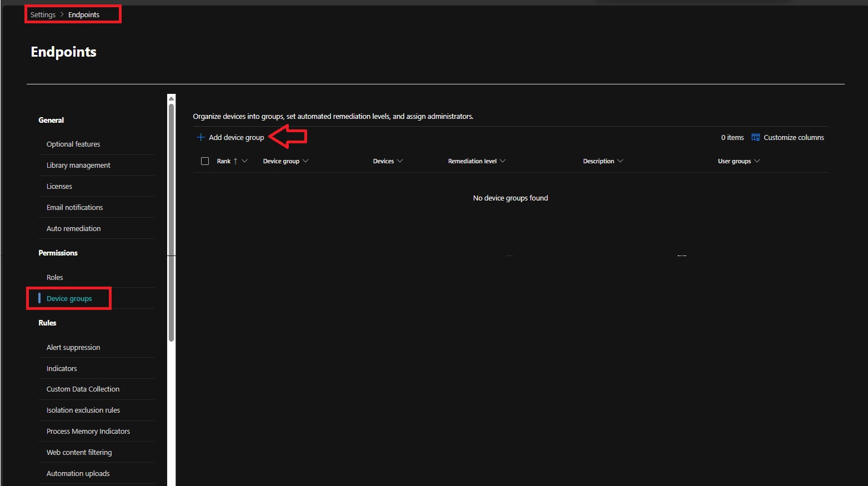This screenshot has height=486, width=868.
Task: Open the Devices column dropdown chevron
Action: [x=400, y=161]
